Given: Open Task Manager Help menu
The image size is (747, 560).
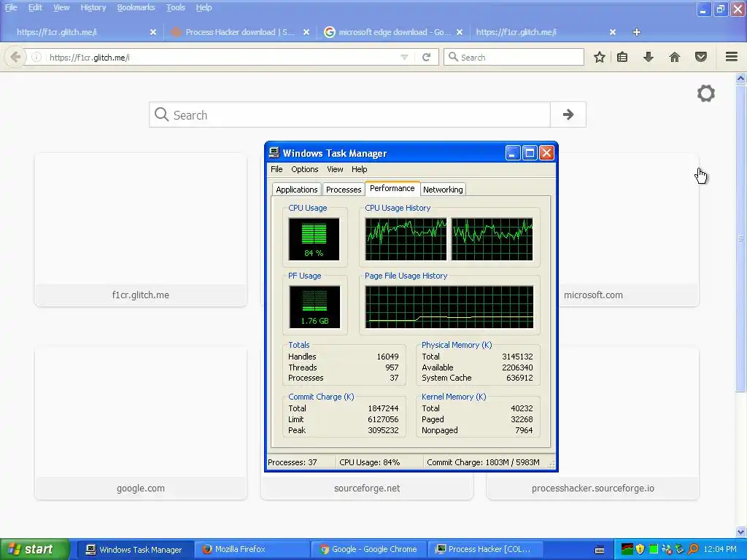Looking at the screenshot, I should click(359, 169).
